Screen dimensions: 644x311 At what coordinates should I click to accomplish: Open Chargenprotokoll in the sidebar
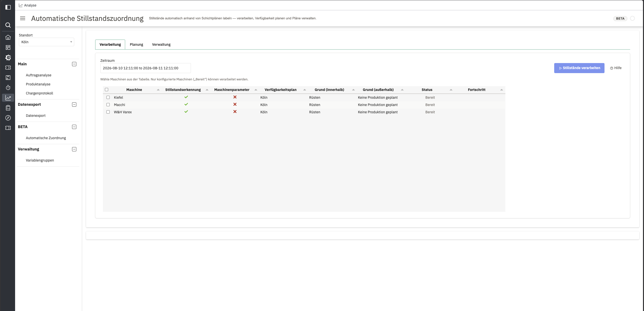coord(39,93)
